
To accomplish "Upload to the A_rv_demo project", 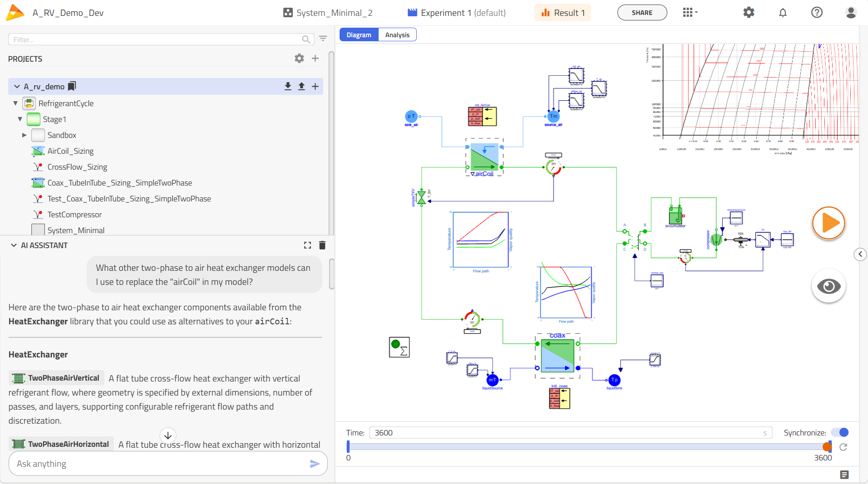I will point(301,87).
